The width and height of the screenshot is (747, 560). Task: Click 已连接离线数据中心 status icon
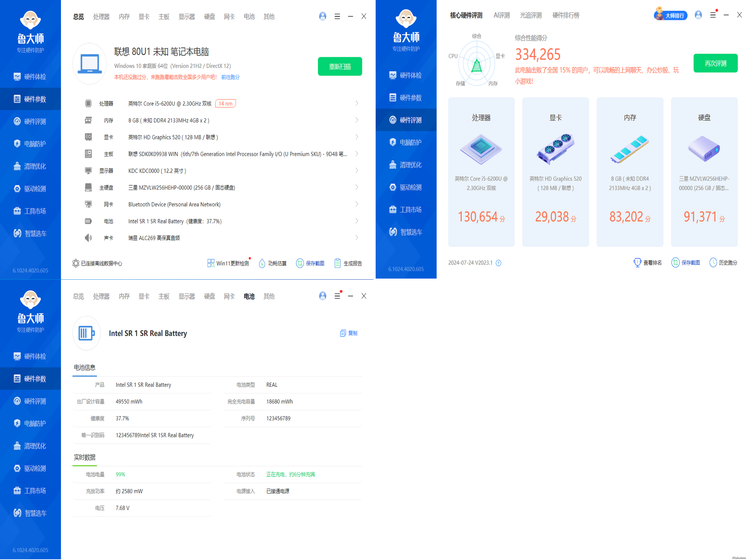(76, 263)
